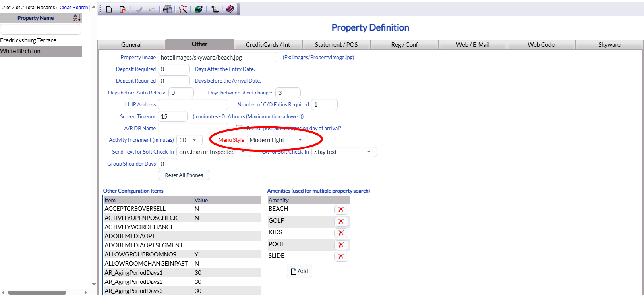The width and height of the screenshot is (644, 295).
Task: Delete the POOL amenity using red X
Action: 341,245
